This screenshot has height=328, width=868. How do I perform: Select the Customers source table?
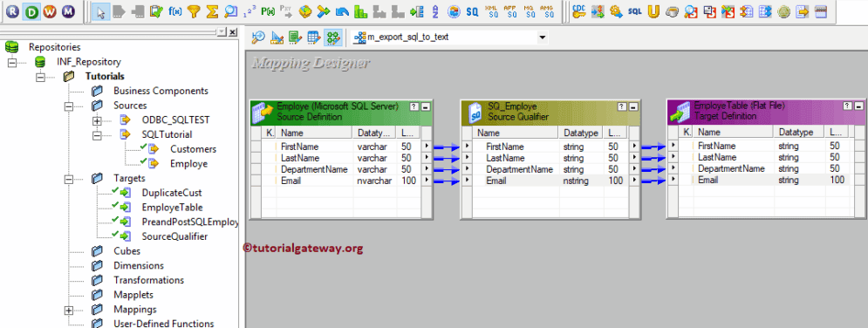(x=193, y=149)
